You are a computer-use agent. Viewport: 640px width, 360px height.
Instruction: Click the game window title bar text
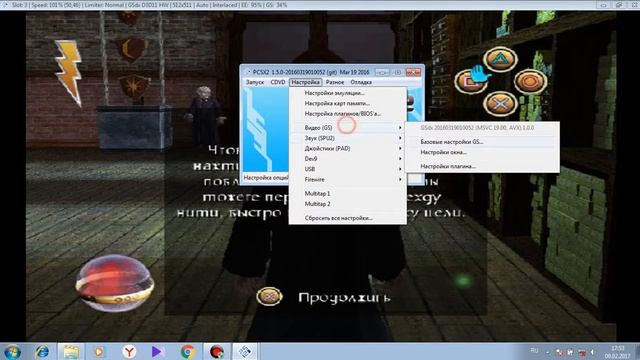[x=149, y=5]
